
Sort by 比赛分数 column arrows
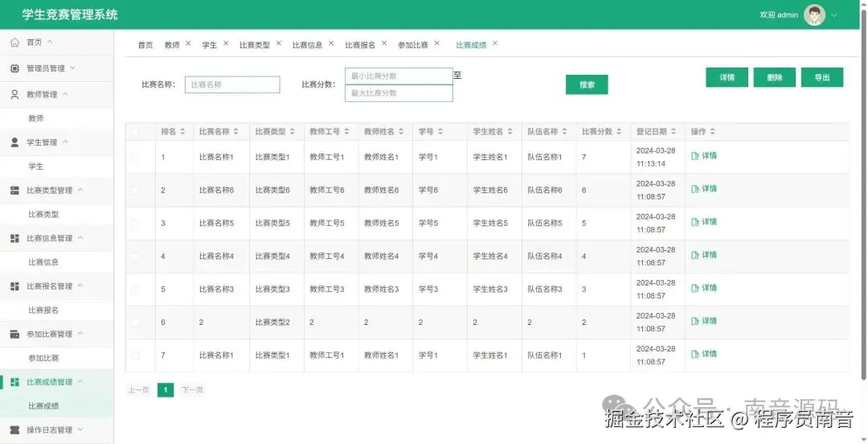click(x=619, y=131)
